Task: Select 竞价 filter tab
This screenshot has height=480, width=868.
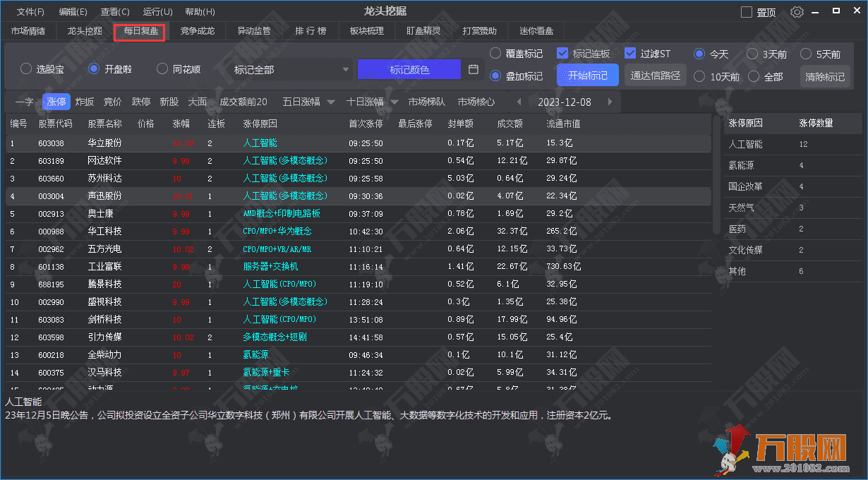Action: click(x=113, y=102)
